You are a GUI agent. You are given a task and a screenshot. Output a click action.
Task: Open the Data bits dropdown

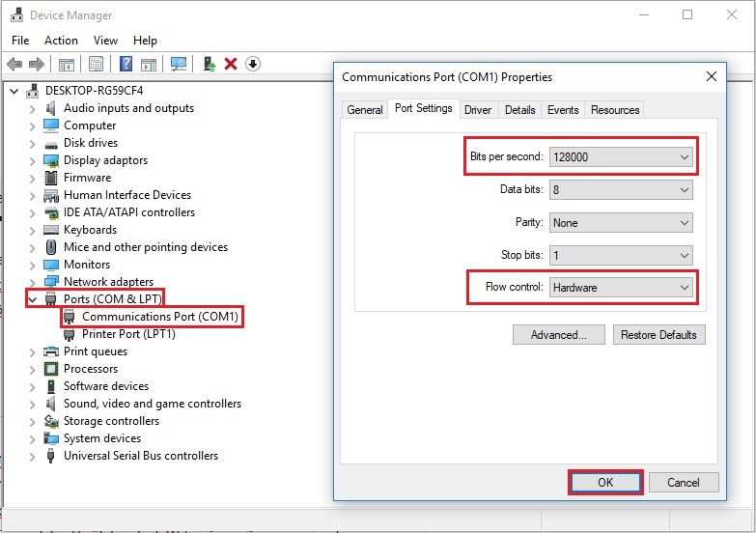(621, 190)
